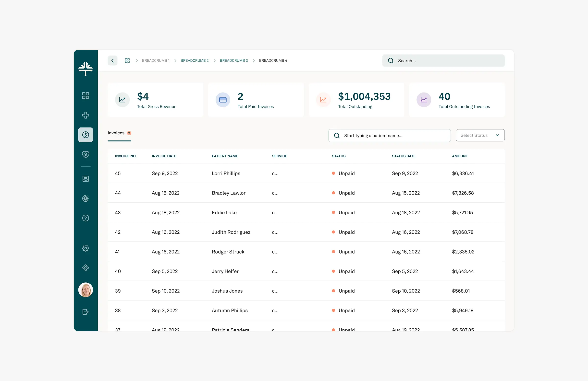Focus the top Search box

[447, 61]
